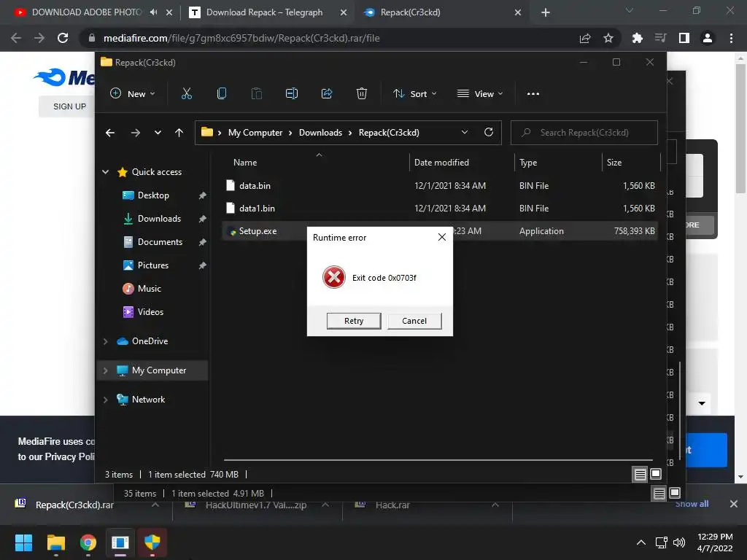Expand the Network tree node
747x560 pixels.
coord(105,400)
